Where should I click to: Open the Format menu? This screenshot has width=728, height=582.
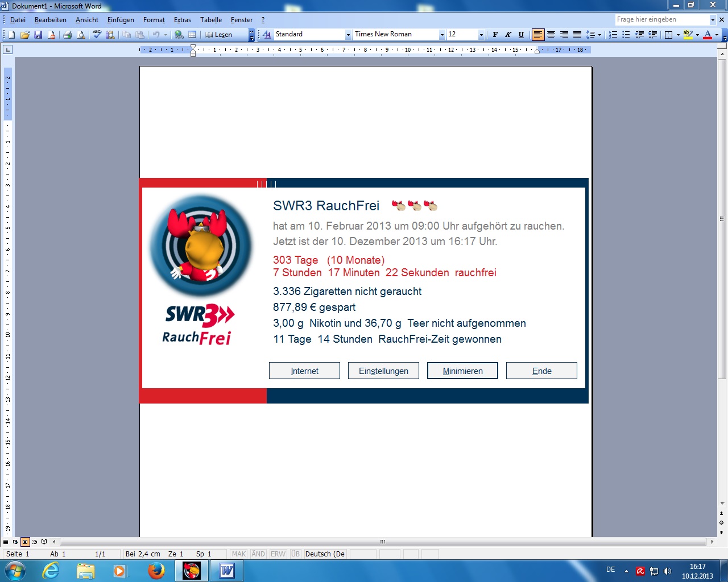[x=154, y=20]
